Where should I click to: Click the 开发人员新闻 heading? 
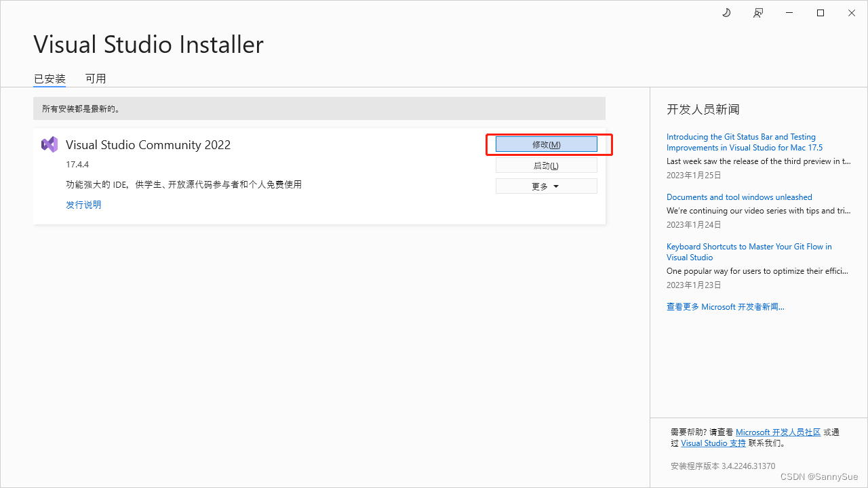pos(703,109)
